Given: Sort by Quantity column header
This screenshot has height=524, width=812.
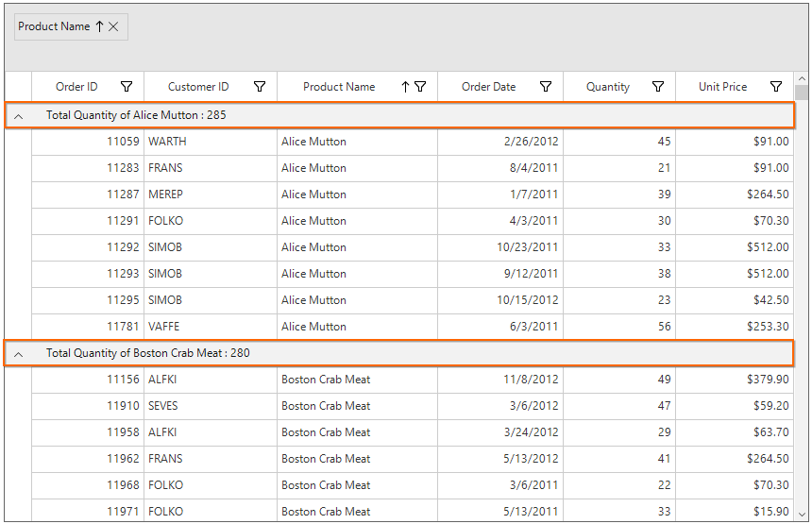Looking at the screenshot, I should click(608, 87).
